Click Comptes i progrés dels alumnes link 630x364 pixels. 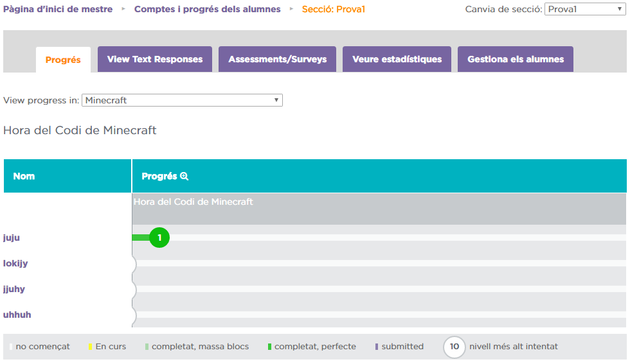pyautogui.click(x=207, y=9)
